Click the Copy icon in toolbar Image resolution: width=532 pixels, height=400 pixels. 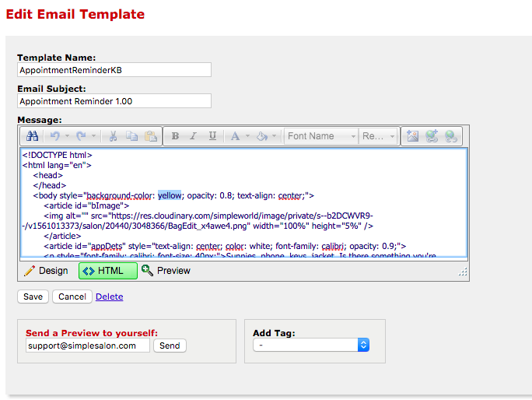pyautogui.click(x=131, y=136)
